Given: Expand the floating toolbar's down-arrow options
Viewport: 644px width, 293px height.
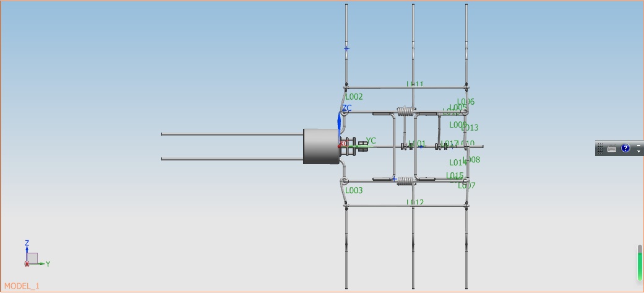Looking at the screenshot, I should coord(638,151).
